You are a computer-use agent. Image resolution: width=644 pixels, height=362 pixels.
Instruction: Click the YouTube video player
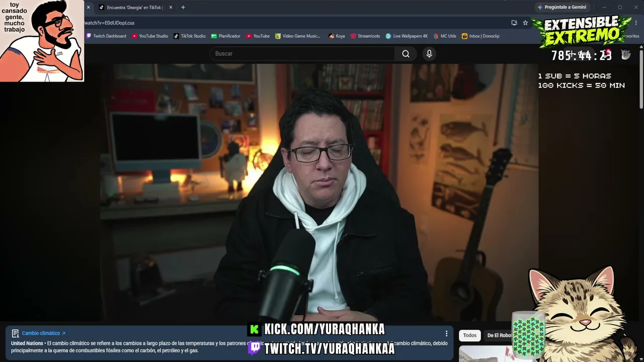click(319, 193)
